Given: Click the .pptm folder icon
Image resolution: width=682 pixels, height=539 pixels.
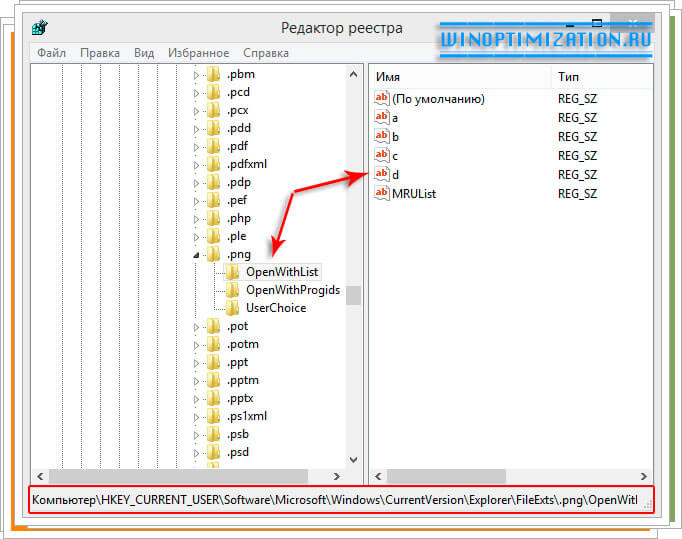Looking at the screenshot, I should pos(213,380).
